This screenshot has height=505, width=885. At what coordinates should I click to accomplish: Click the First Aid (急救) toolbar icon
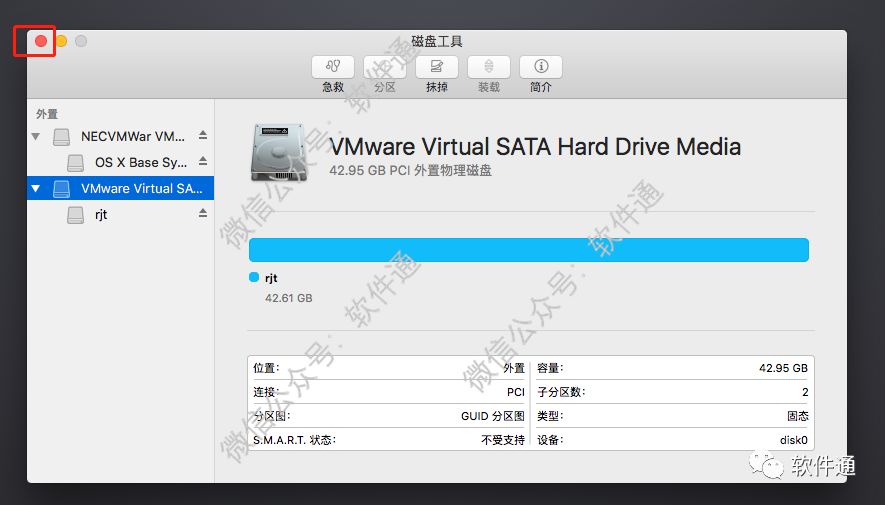tap(333, 67)
